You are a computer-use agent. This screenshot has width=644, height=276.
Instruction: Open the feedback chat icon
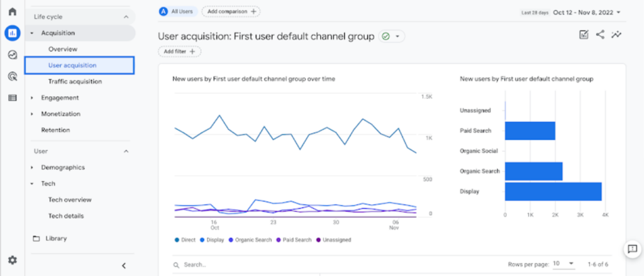[631, 250]
